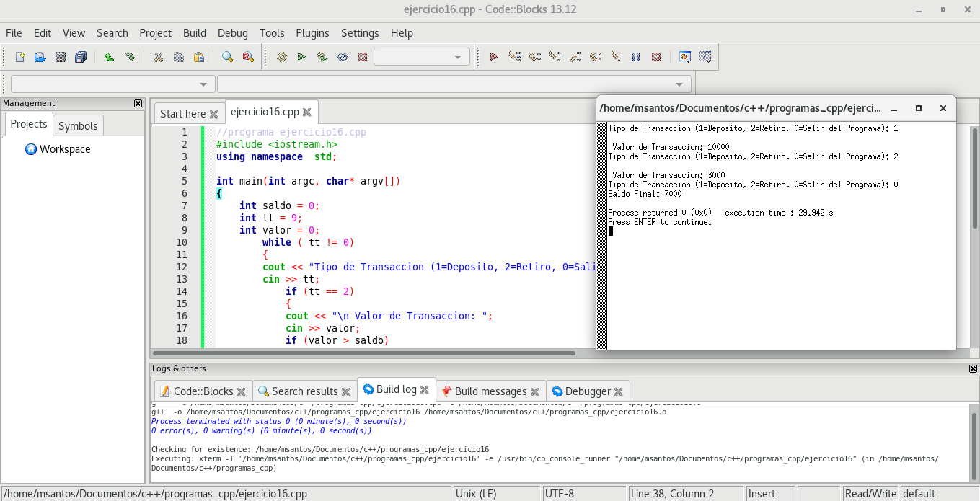This screenshot has height=501, width=980.
Task: Click the New file toolbar icon
Action: click(x=20, y=57)
